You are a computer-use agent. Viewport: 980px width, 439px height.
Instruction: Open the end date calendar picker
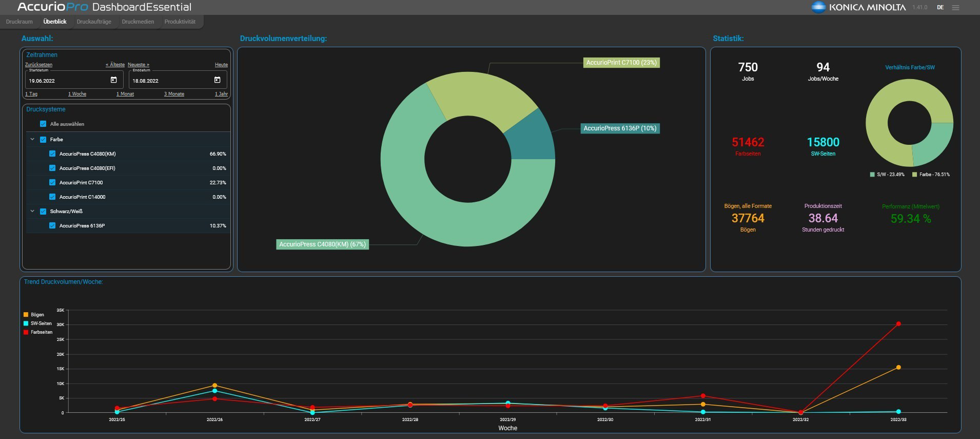coord(218,80)
